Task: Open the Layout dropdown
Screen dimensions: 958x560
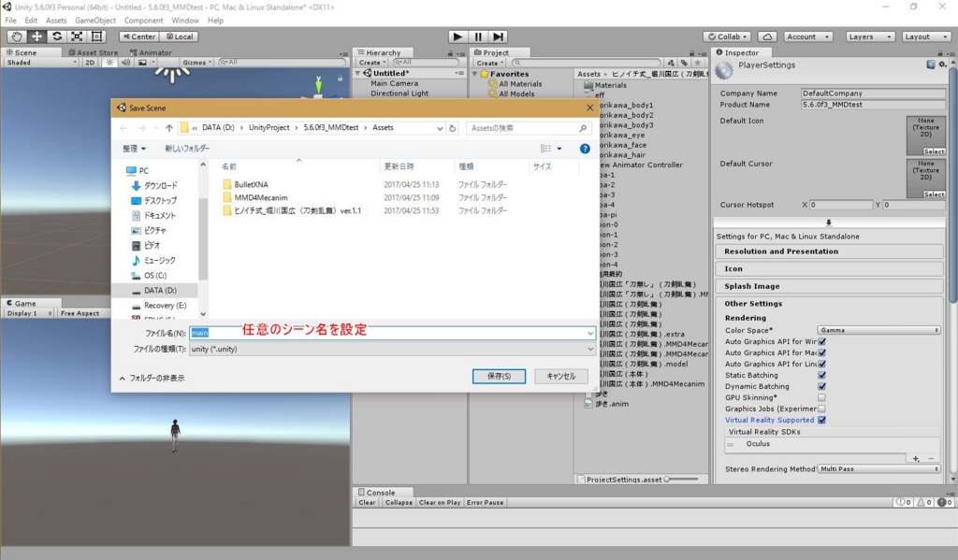Action: point(924,36)
